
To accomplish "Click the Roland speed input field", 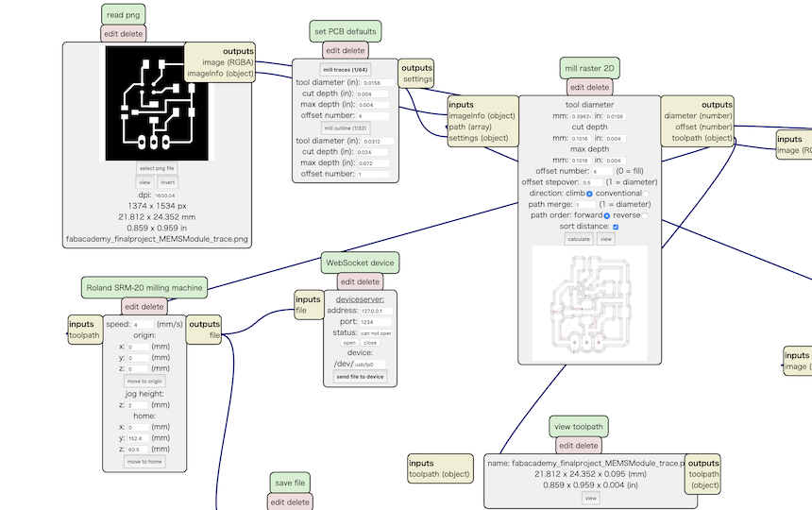I will (144, 325).
